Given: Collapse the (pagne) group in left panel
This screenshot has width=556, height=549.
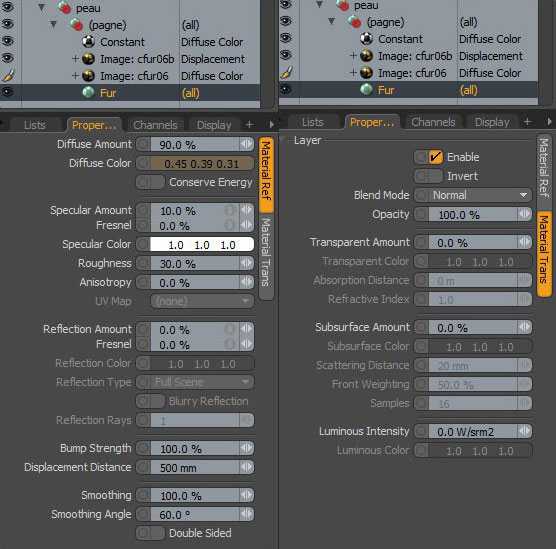Looking at the screenshot, I should [53, 24].
